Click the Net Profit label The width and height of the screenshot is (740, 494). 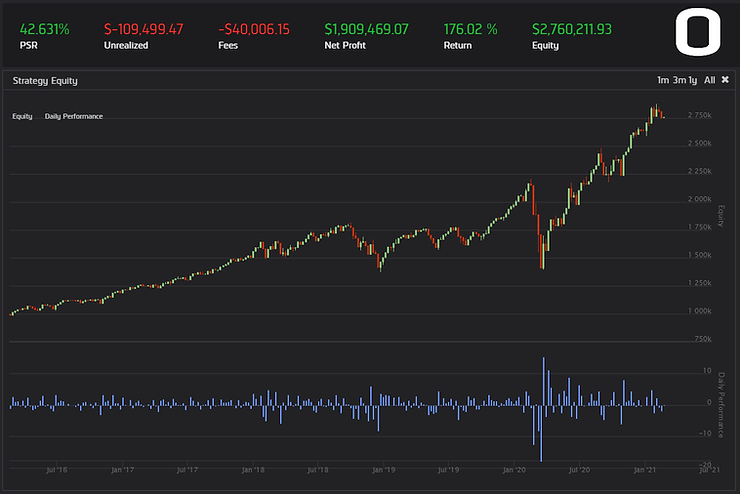[x=345, y=45]
